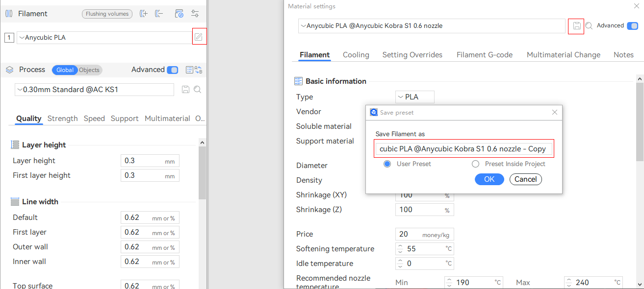Toggle Advanced switch in Process panel

click(173, 70)
